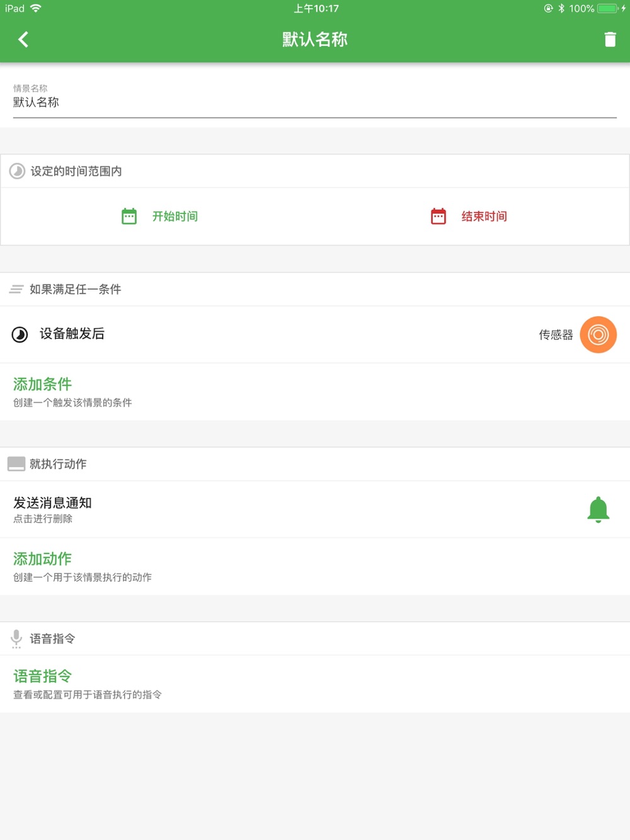Screen dimensions: 630x840
Task: Edit the 情景名称 input field
Action: [315, 102]
